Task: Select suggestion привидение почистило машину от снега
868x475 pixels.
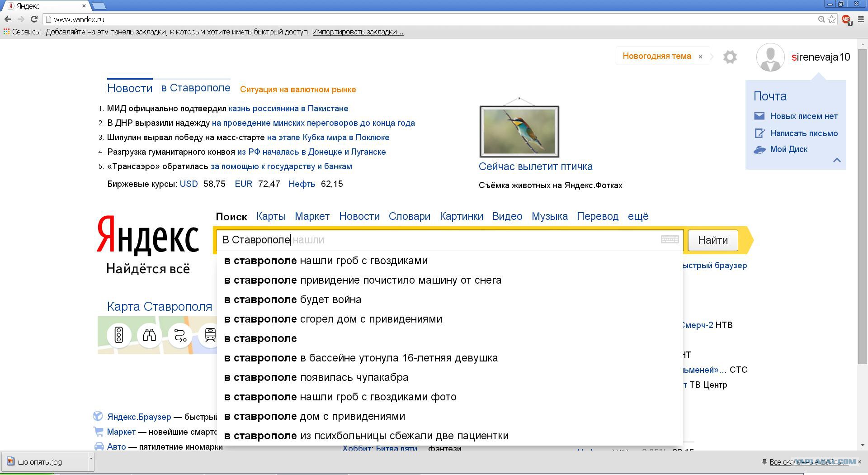Action: click(450, 280)
